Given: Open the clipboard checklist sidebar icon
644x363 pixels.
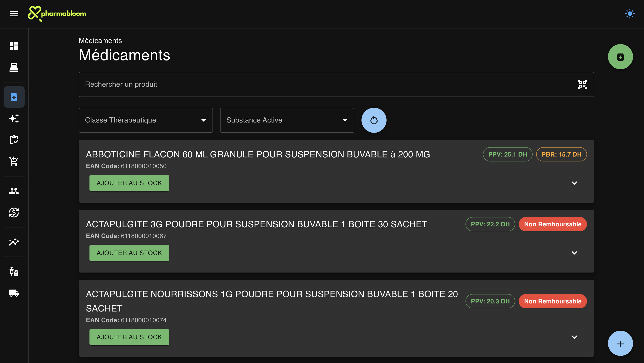Looking at the screenshot, I should coord(14,140).
